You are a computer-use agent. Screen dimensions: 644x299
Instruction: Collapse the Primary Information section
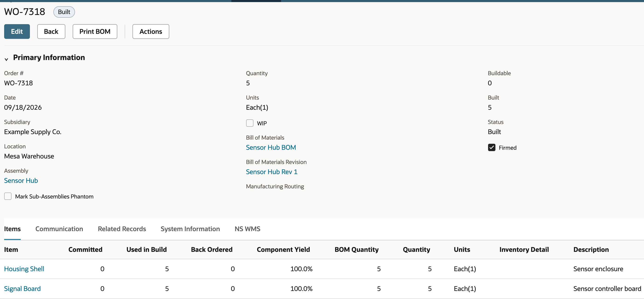(x=6, y=59)
